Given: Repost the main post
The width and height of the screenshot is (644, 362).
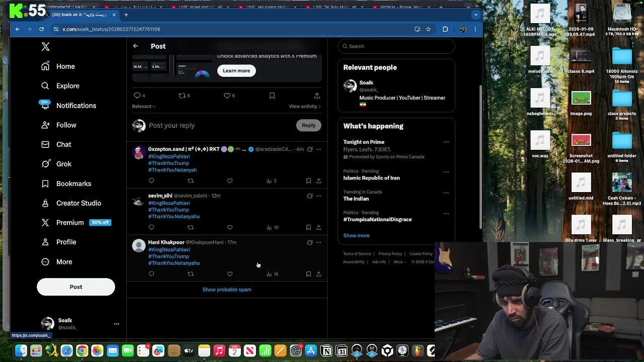Looking at the screenshot, I should [x=182, y=96].
